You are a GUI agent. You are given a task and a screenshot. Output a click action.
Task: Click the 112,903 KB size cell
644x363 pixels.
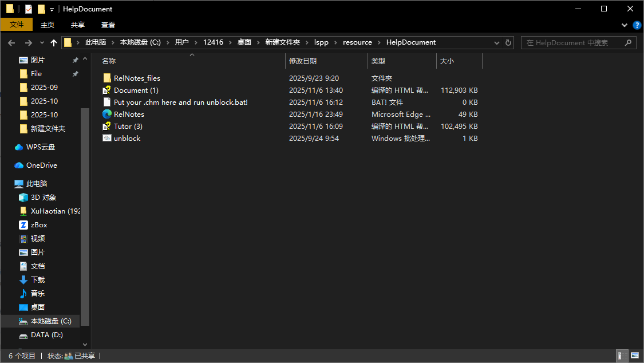tap(459, 90)
